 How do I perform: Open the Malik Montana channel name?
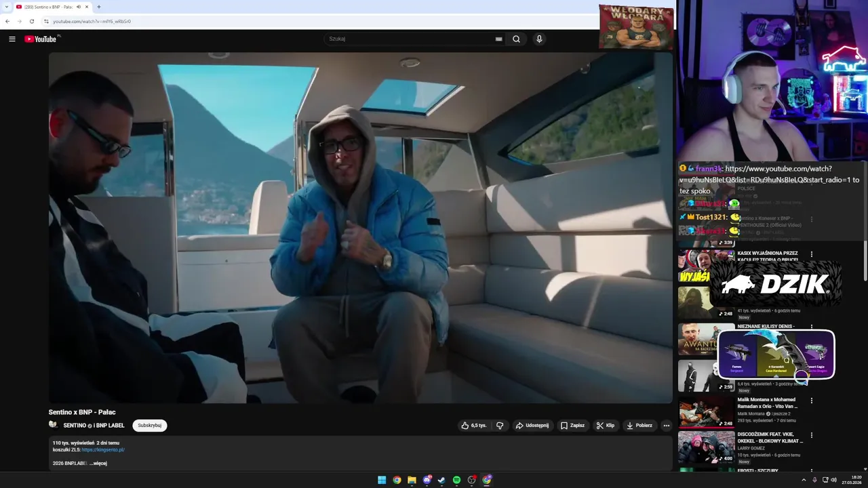(x=751, y=413)
